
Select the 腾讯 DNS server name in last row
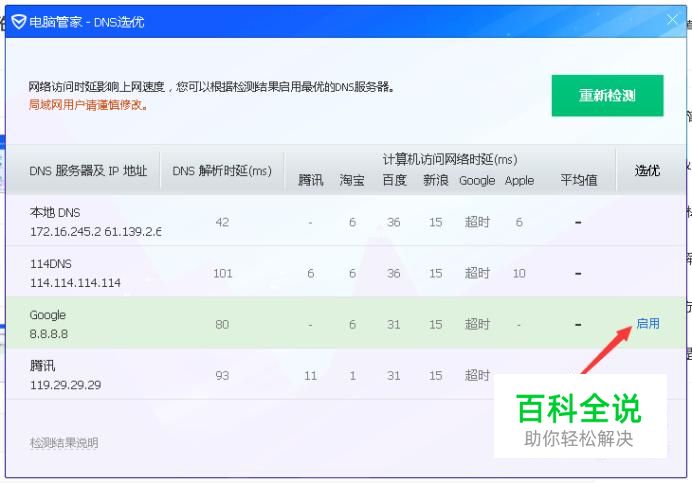pos(42,366)
